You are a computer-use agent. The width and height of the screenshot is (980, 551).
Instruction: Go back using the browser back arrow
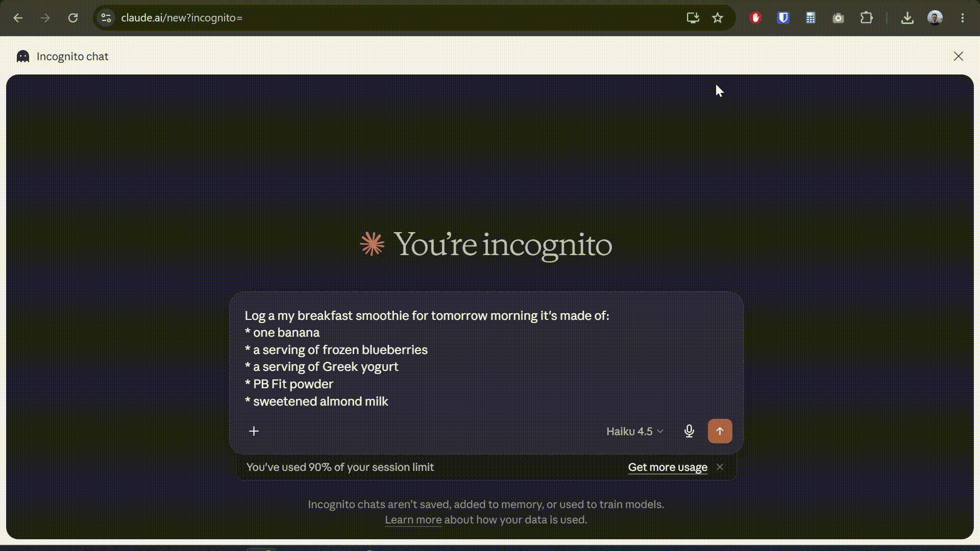point(18,18)
